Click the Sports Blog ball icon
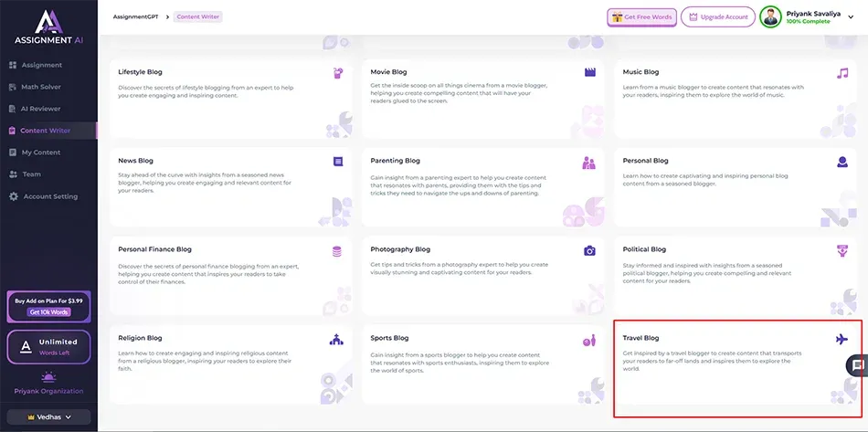This screenshot has width=868, height=432. pyautogui.click(x=589, y=340)
